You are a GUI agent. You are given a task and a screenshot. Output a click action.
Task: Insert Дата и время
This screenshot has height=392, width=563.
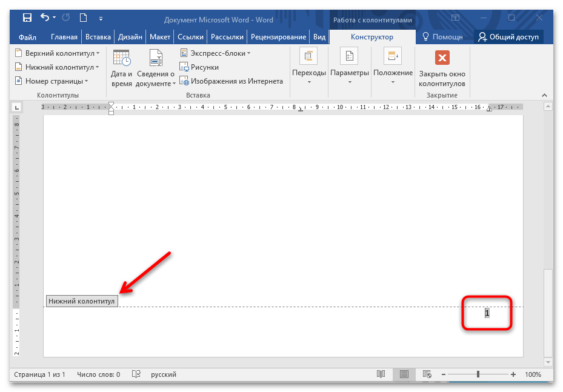(121, 68)
